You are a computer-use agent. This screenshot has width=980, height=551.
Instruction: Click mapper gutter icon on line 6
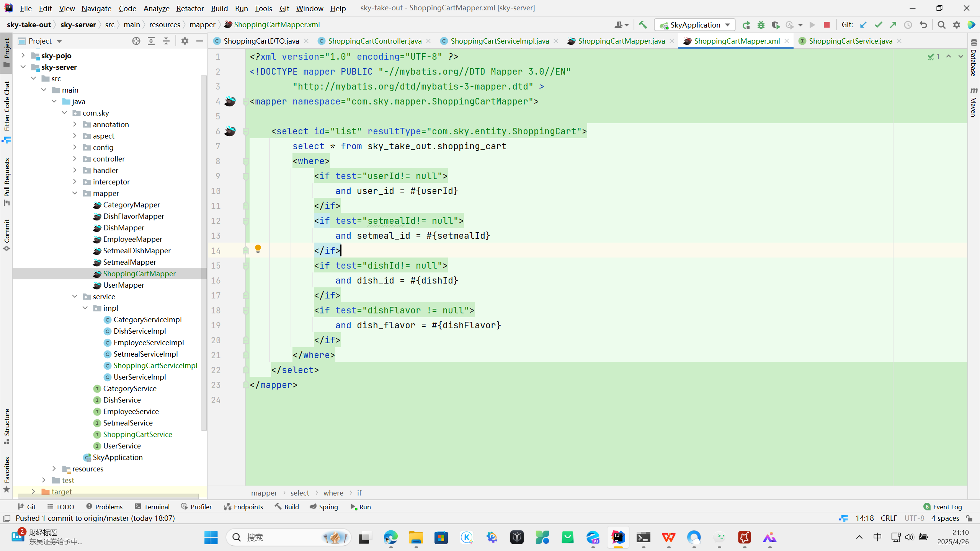[230, 131]
